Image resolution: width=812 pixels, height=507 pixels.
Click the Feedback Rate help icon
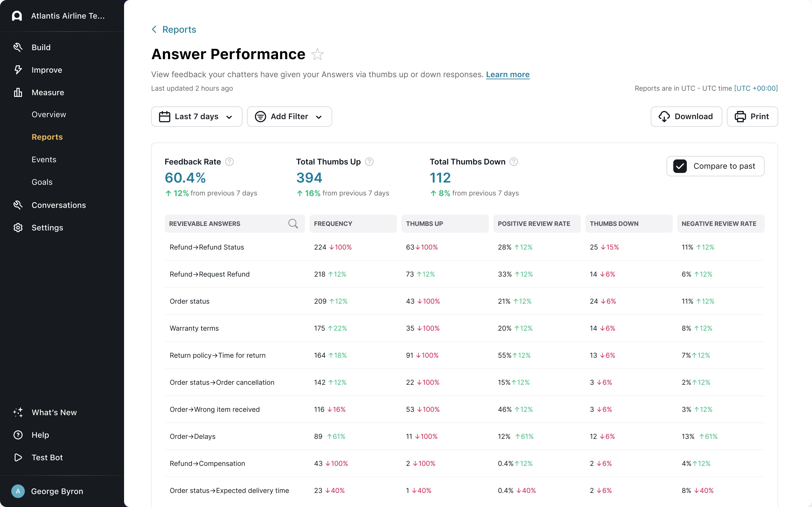tap(230, 162)
